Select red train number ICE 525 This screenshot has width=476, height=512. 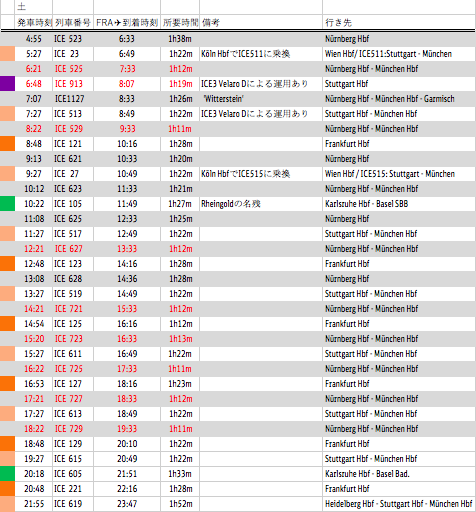(69, 69)
